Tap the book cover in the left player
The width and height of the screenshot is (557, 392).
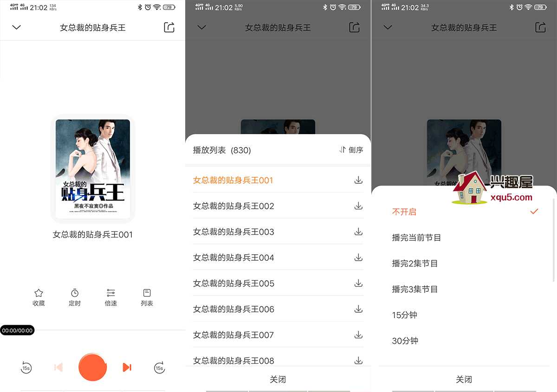[93, 169]
